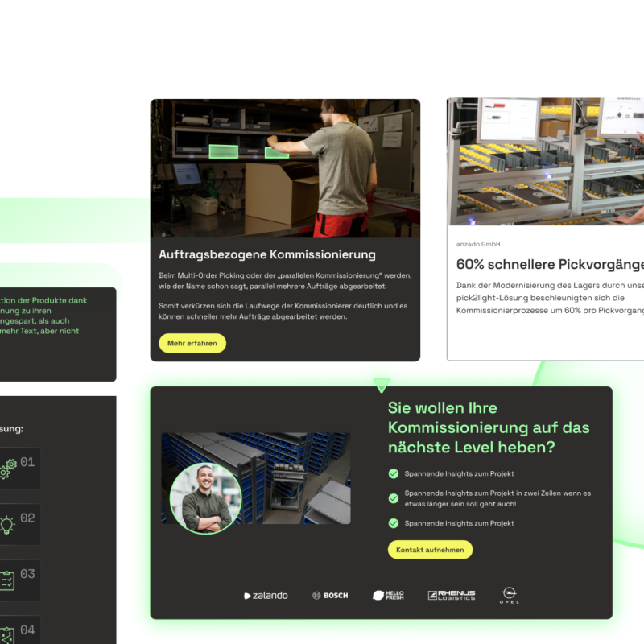644x644 pixels.
Task: Click the insight text mentioning 'in zwei Zeilen'
Action: (x=497, y=498)
